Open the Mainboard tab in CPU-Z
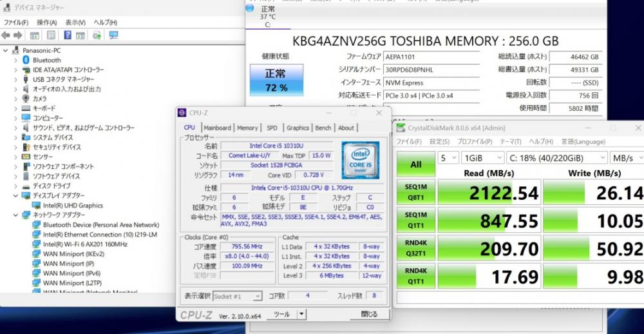Screen dimensions: 644x334 tap(217, 128)
